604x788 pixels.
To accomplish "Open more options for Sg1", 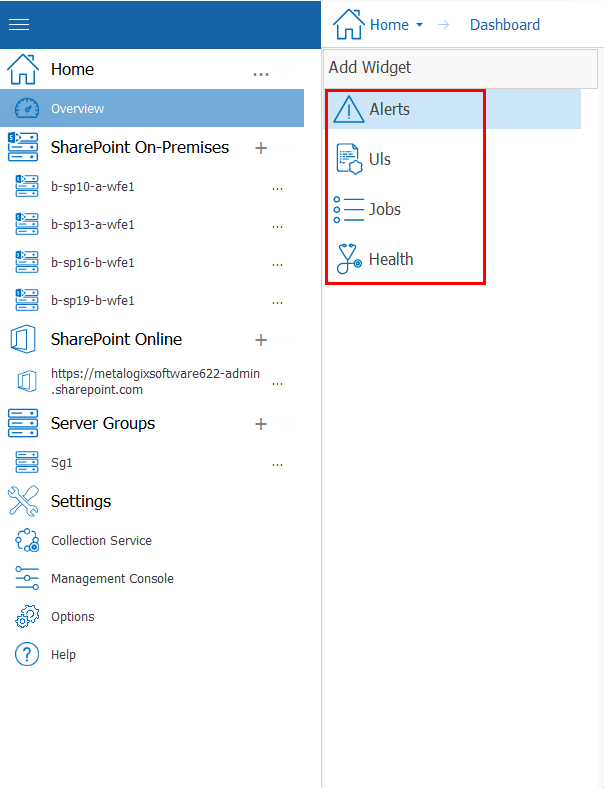I will point(277,463).
